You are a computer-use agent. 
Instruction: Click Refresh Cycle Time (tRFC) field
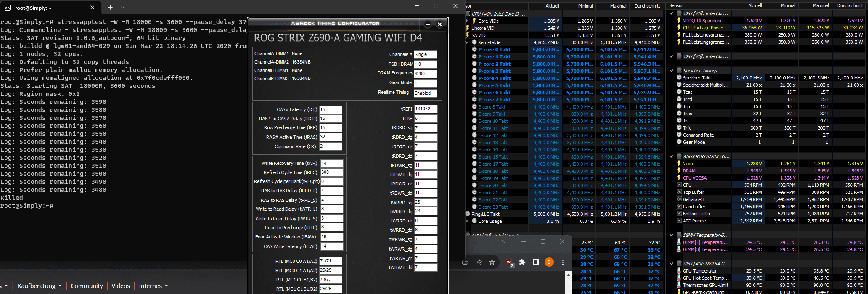click(x=332, y=172)
